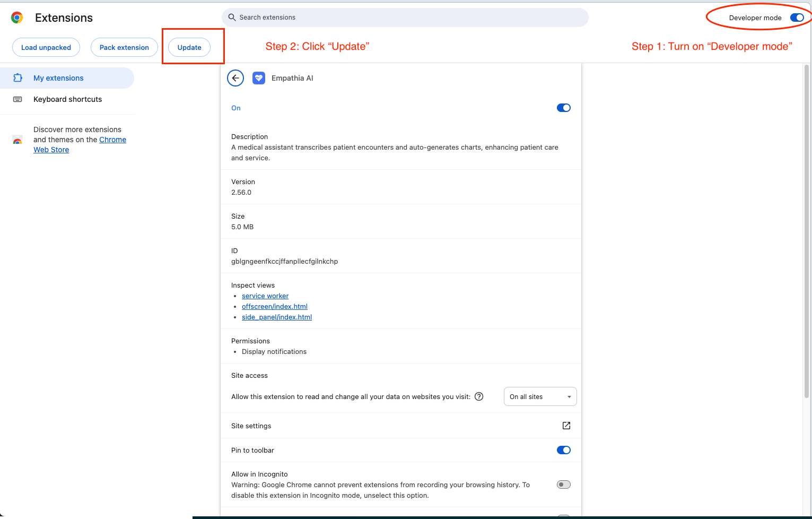Click the page vertical scrollbar
812x519 pixels.
[807, 231]
